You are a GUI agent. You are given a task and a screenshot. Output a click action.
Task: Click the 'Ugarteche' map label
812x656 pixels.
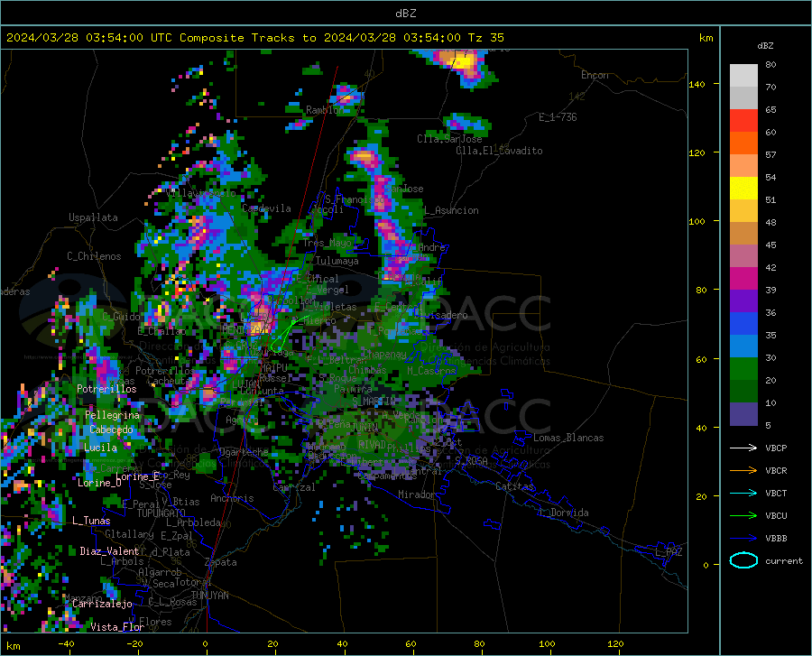[244, 452]
